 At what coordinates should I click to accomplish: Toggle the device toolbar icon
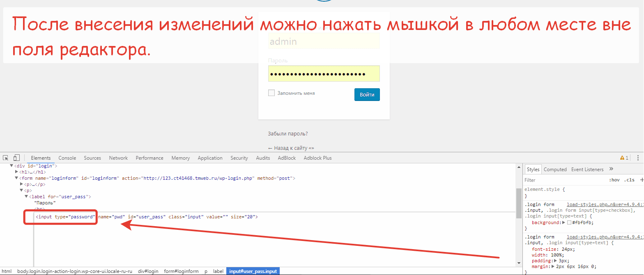(x=17, y=158)
